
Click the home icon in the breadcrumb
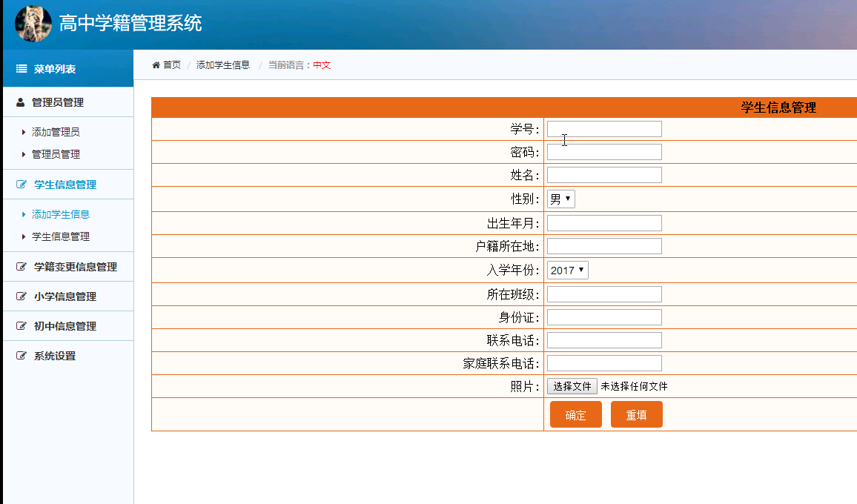coord(156,65)
